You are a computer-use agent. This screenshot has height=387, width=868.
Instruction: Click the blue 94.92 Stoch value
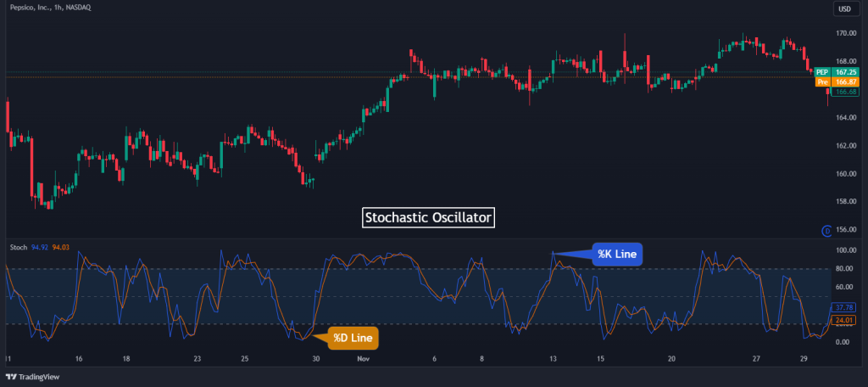pyautogui.click(x=40, y=247)
